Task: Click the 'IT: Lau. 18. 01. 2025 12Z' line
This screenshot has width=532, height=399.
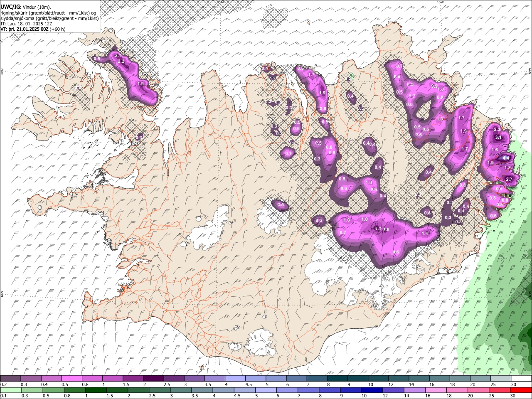Action: coord(26,24)
